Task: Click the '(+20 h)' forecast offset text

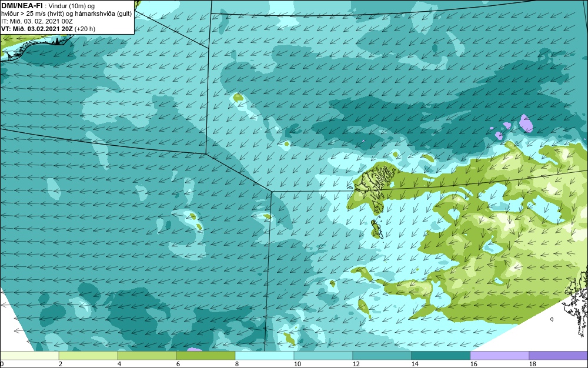Action: [x=85, y=29]
